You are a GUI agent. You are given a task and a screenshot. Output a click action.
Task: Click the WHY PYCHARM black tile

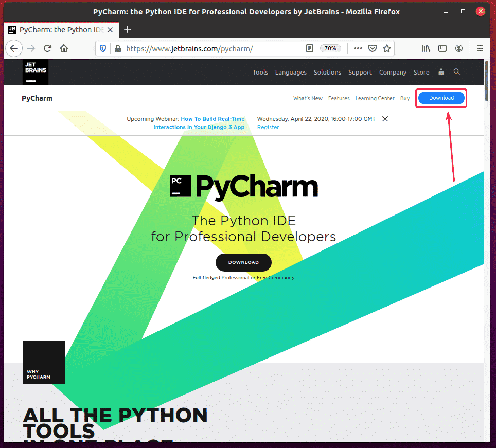(x=44, y=362)
